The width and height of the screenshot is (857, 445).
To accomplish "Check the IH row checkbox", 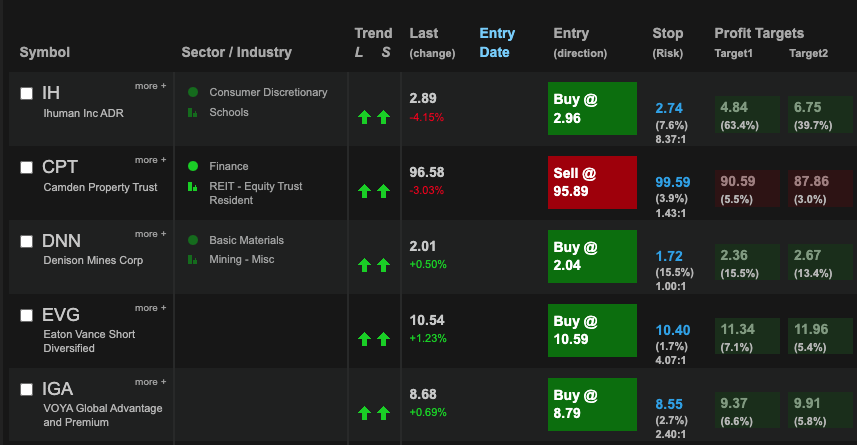I will [x=26, y=93].
